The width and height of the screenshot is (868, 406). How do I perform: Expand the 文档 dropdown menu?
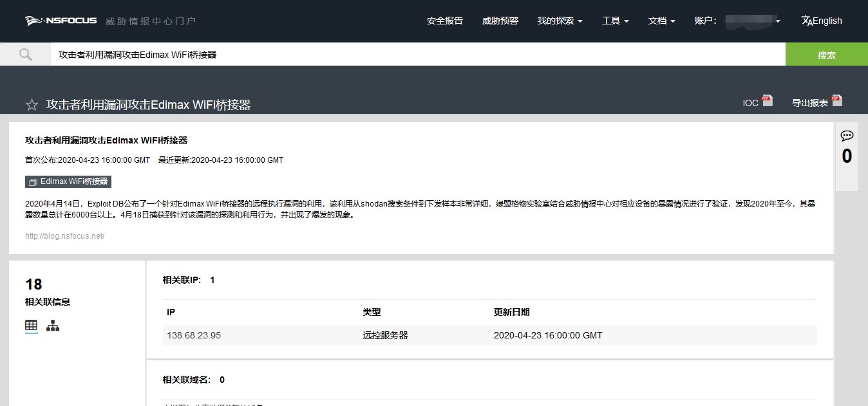coord(661,21)
